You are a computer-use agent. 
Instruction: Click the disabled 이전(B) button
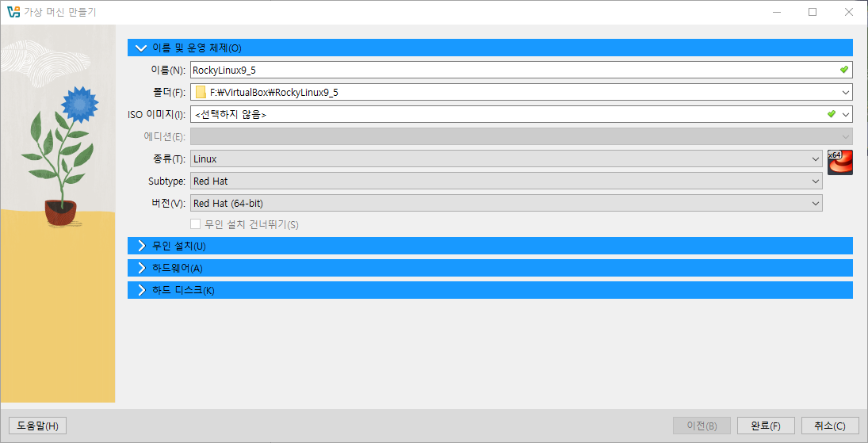(x=702, y=426)
